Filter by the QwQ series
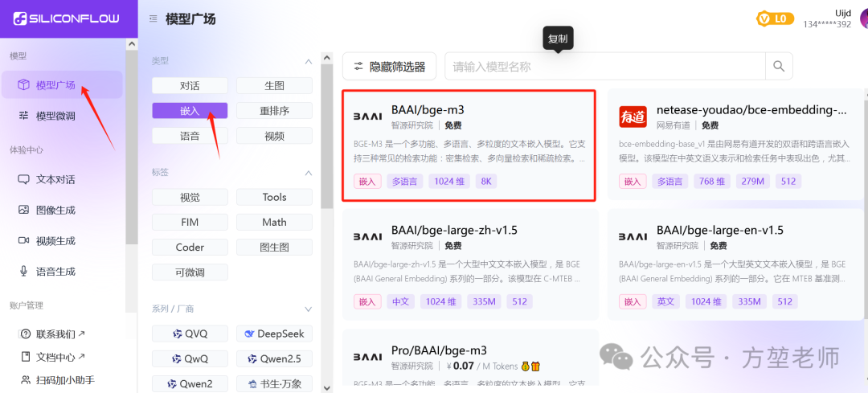Image resolution: width=868 pixels, height=393 pixels. tap(190, 358)
